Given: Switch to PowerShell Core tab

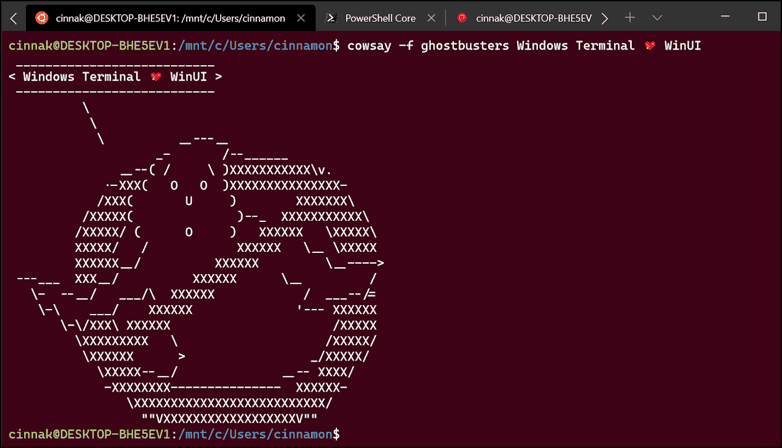Looking at the screenshot, I should click(x=380, y=18).
